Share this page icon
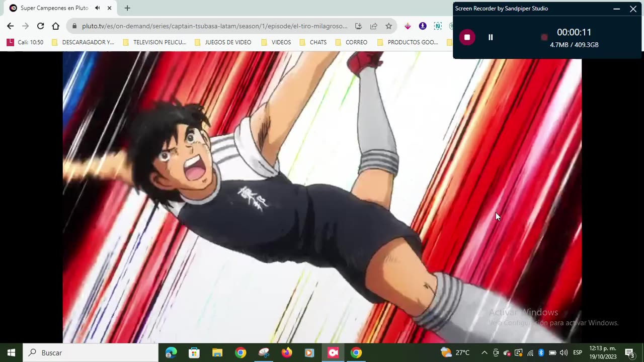This screenshot has height=362, width=644. (373, 26)
